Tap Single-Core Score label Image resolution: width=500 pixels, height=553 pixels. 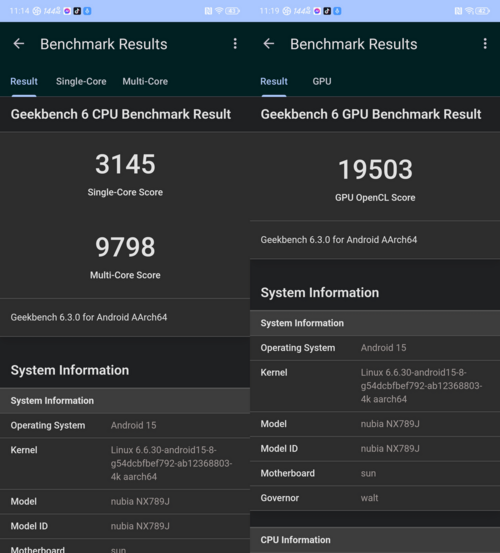tap(125, 192)
